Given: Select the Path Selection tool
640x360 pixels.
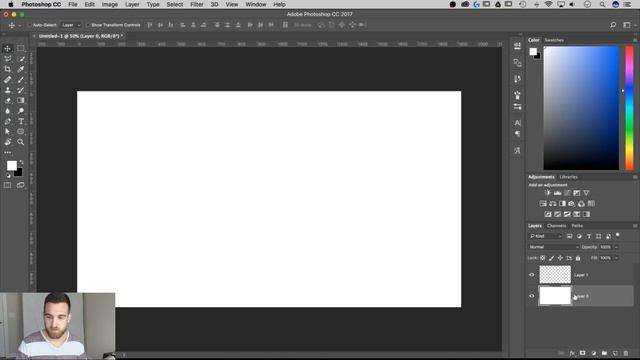Looking at the screenshot, I should [7, 131].
